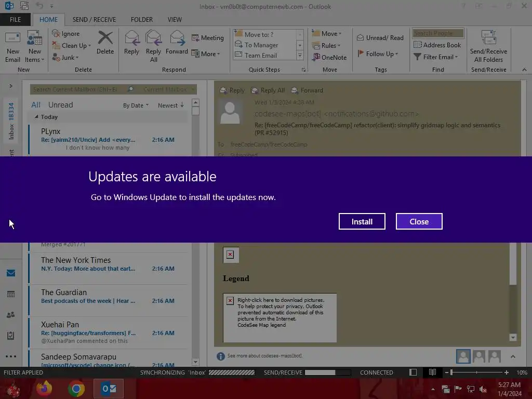Click Forward in the reading pane
The image size is (532, 399).
(307, 90)
